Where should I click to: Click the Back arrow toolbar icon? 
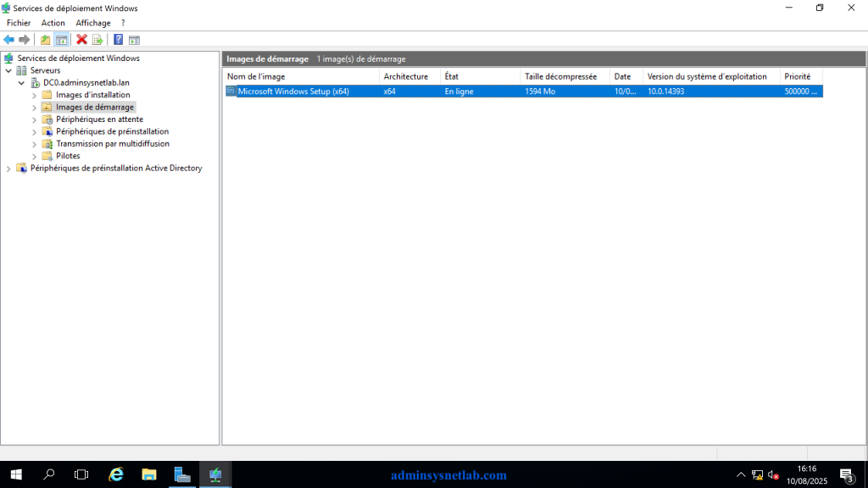click(8, 40)
